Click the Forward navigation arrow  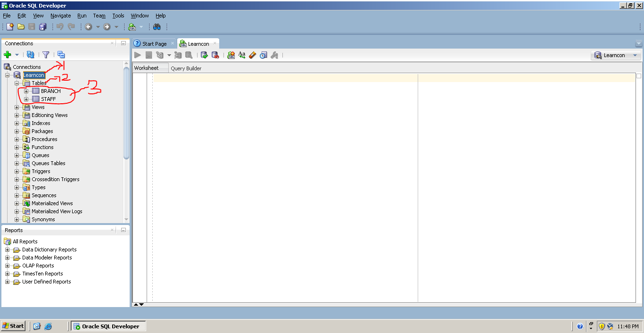click(x=107, y=27)
